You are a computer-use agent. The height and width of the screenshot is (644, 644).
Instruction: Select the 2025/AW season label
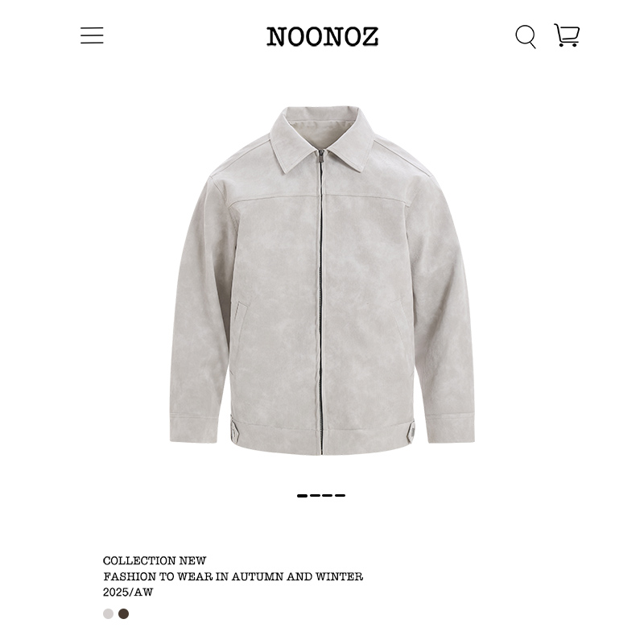pos(128,592)
